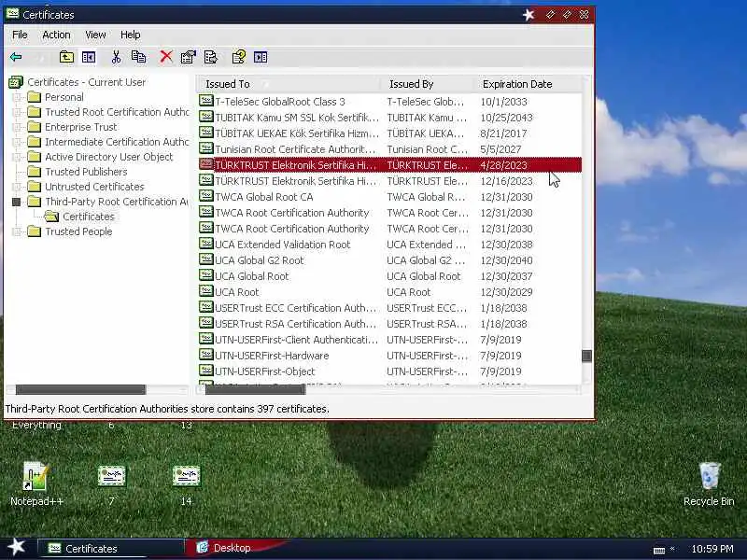Sort by the Issued By column header
747x560 pixels.
428,84
